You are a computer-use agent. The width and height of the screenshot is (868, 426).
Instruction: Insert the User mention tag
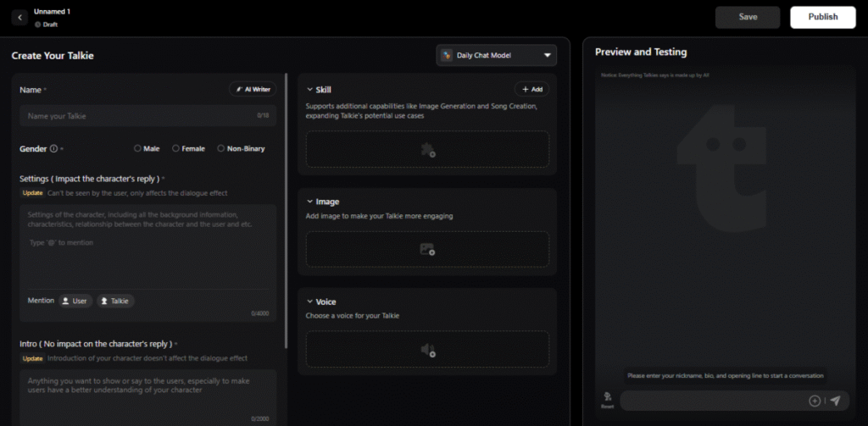pos(75,301)
